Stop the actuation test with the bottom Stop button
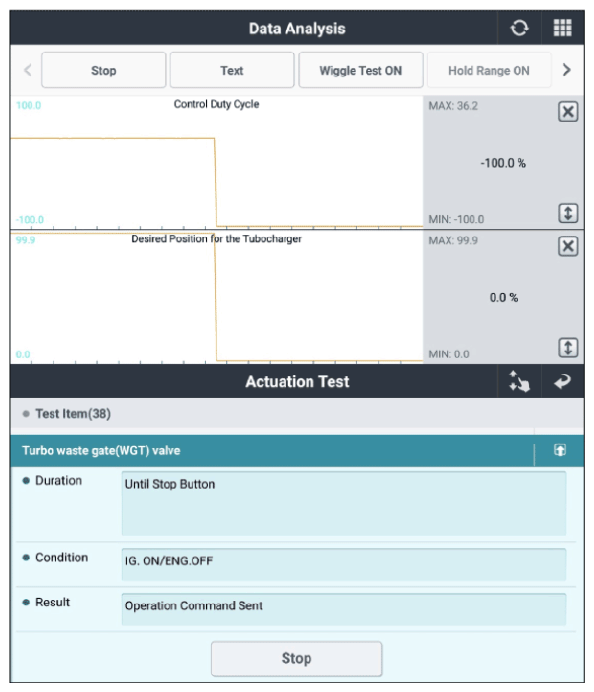Viewport: 594px width, 692px height. pyautogui.click(x=297, y=658)
